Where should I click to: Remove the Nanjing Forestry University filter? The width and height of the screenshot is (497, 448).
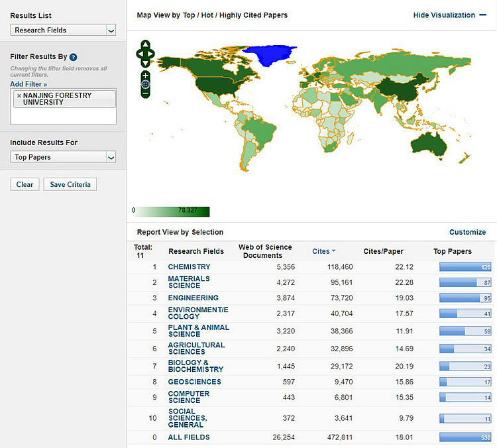19,96
